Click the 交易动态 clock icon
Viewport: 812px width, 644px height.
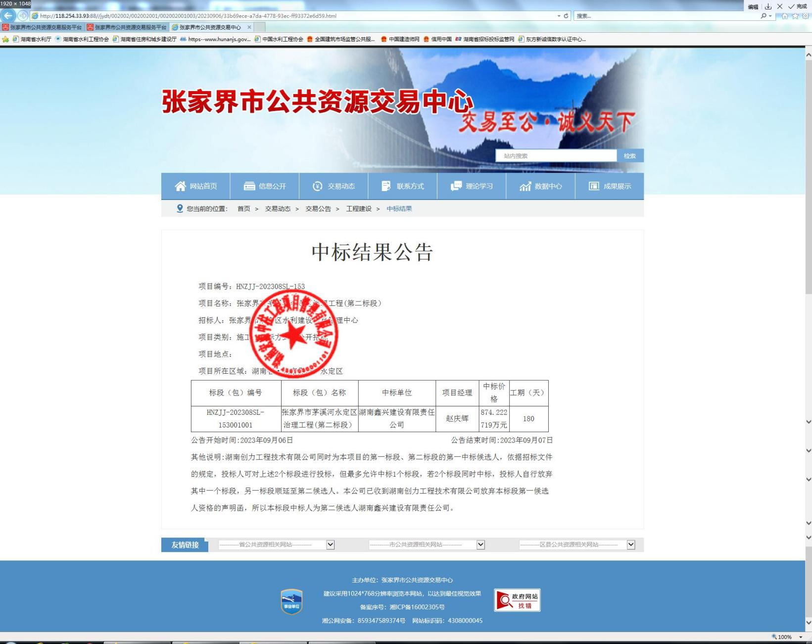[317, 186]
